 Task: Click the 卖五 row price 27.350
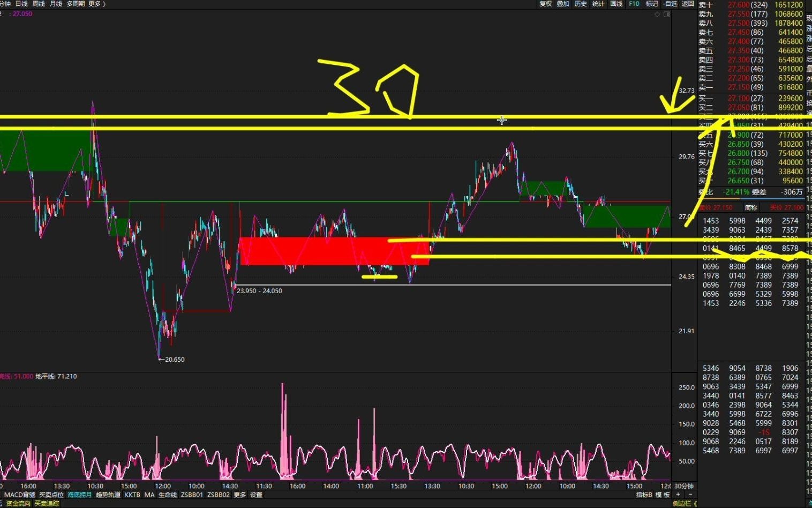click(739, 50)
